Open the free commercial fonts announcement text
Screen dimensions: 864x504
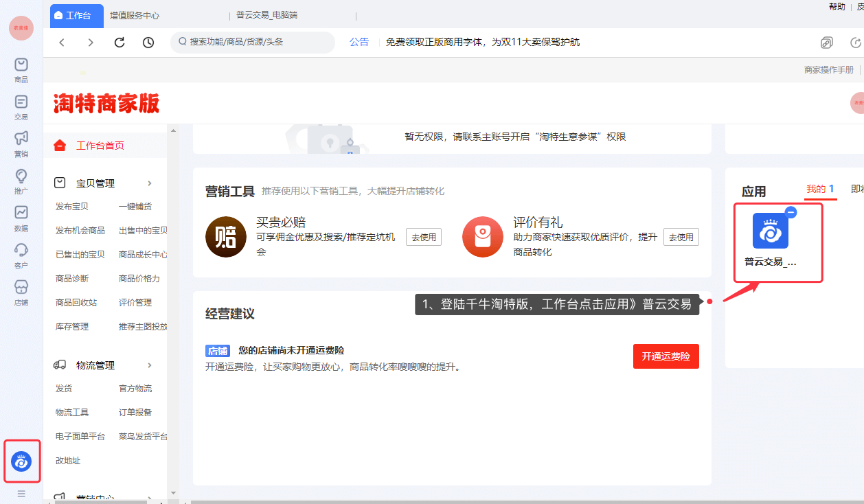click(x=483, y=43)
